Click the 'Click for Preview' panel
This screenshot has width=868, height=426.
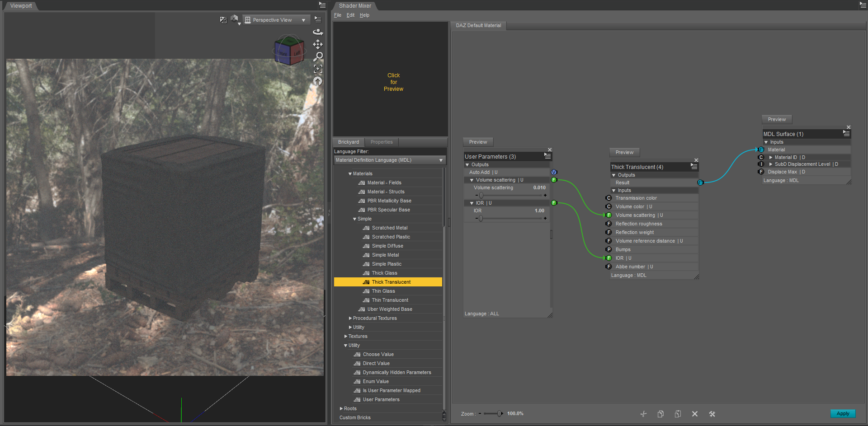click(x=391, y=79)
